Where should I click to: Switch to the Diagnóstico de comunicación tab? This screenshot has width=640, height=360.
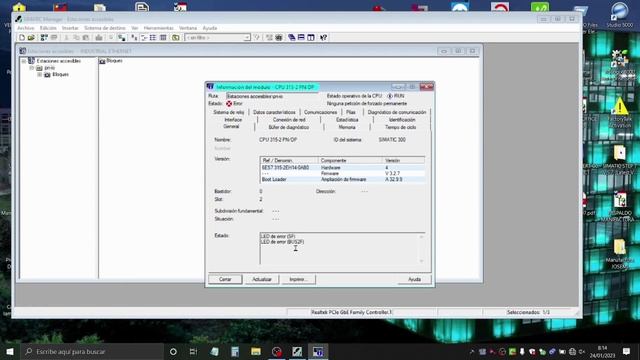397,112
